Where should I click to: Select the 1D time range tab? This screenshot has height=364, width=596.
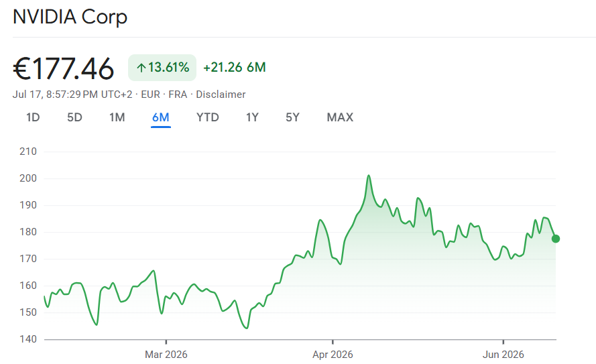click(33, 117)
